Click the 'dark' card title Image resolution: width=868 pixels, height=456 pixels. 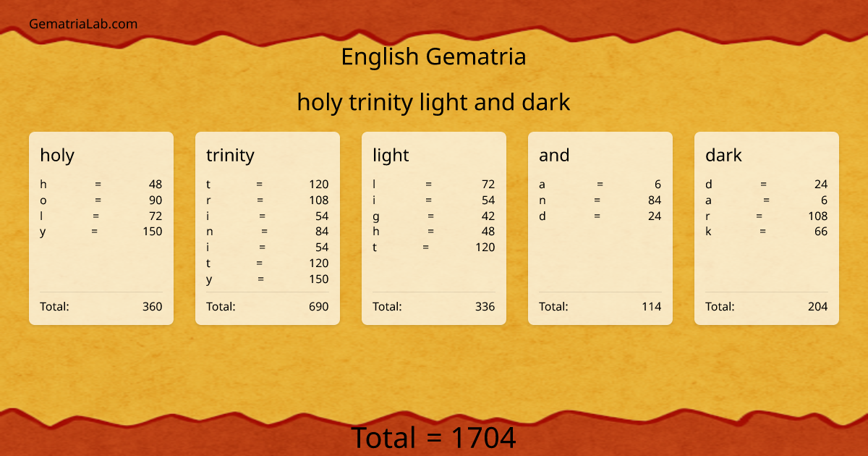(x=723, y=155)
